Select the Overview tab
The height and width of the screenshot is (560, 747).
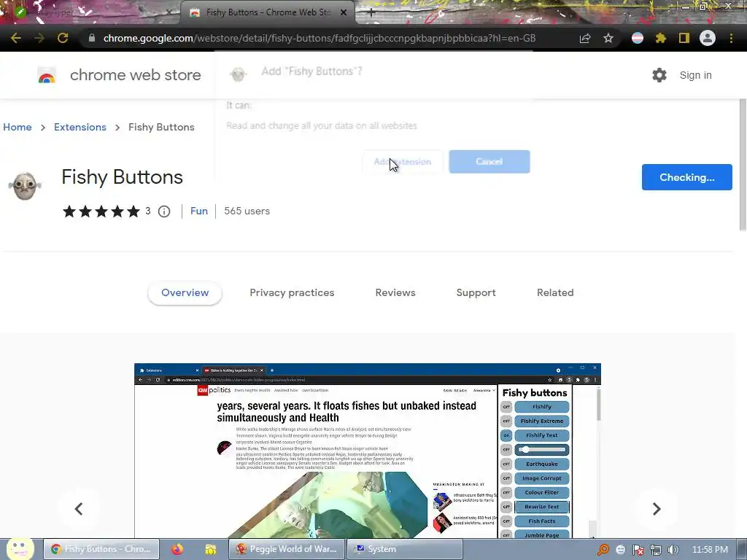click(x=185, y=293)
